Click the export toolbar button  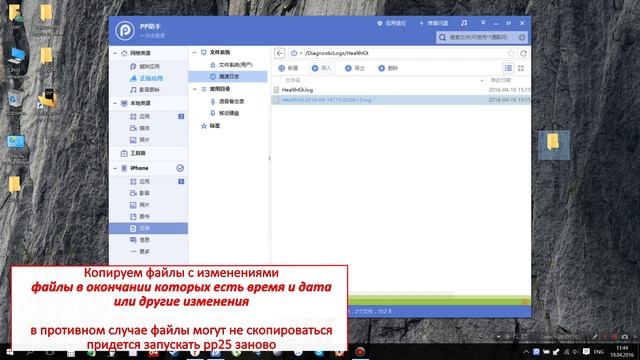point(355,68)
